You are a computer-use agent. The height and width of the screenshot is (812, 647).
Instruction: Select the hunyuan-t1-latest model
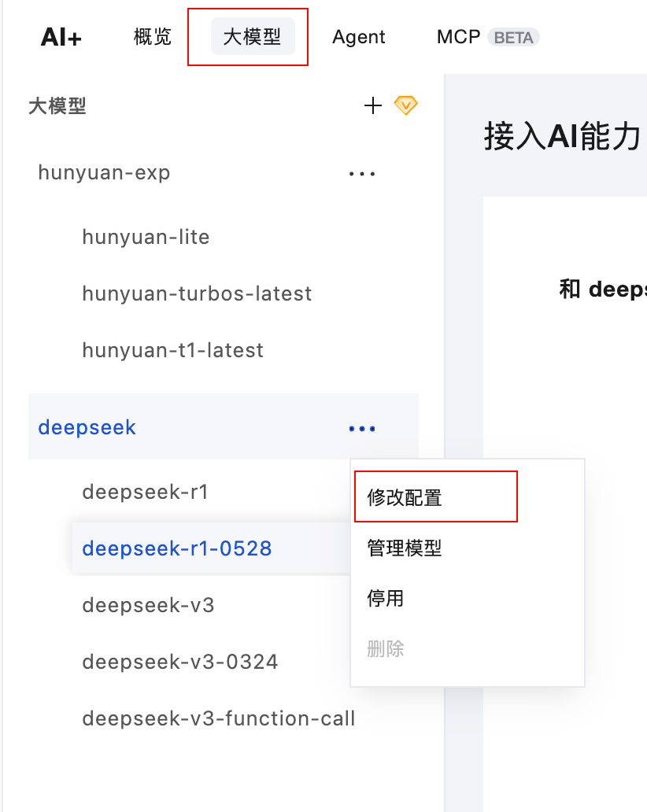pos(172,350)
